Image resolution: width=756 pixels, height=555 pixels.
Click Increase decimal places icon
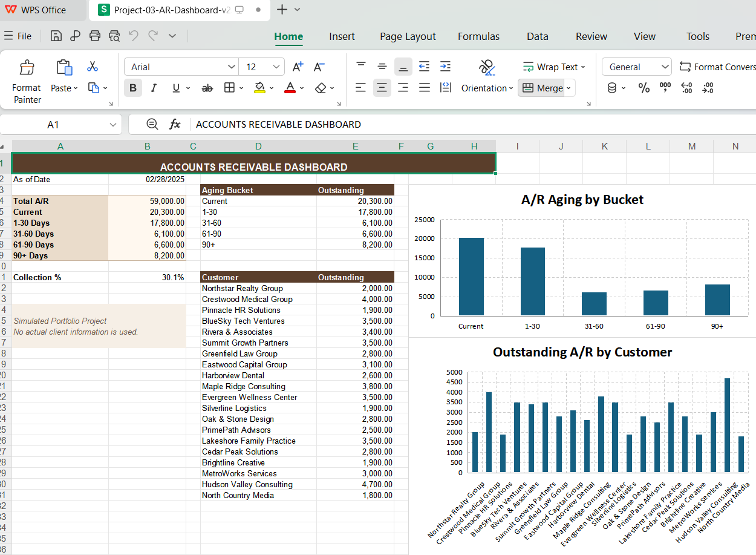point(686,88)
